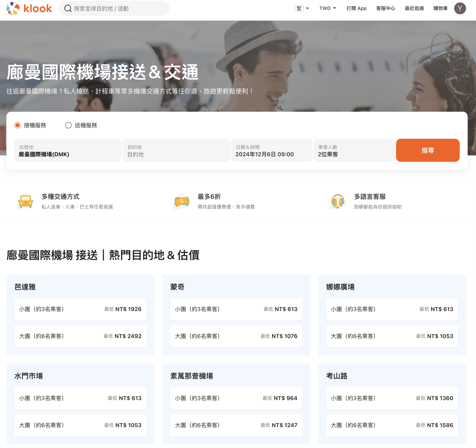
Task: Open the 乘客人數 selector
Action: click(x=354, y=150)
